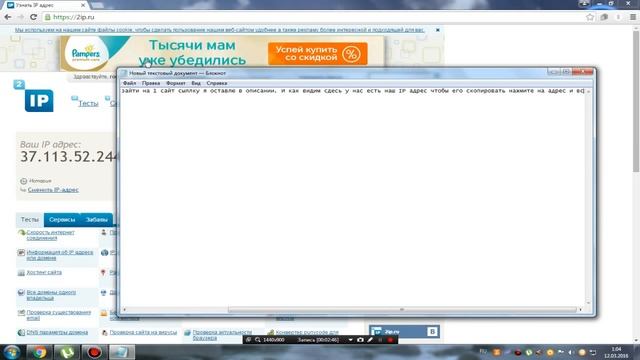Pause the screen recording
Viewport: 640px width, 360px height.
[x=380, y=340]
